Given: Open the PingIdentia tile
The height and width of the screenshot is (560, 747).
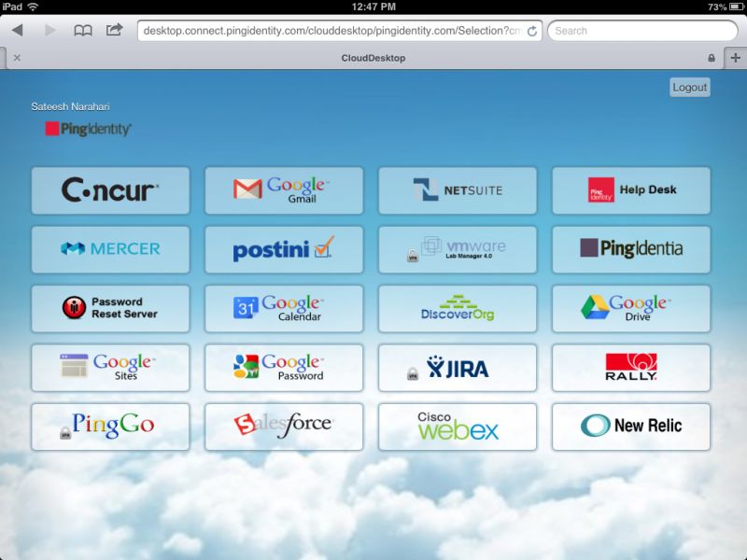Looking at the screenshot, I should [x=631, y=249].
